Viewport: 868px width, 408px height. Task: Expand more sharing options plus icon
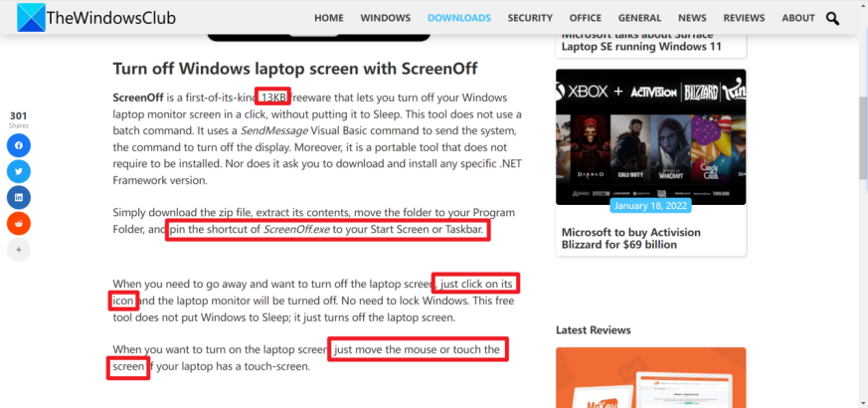(19, 249)
